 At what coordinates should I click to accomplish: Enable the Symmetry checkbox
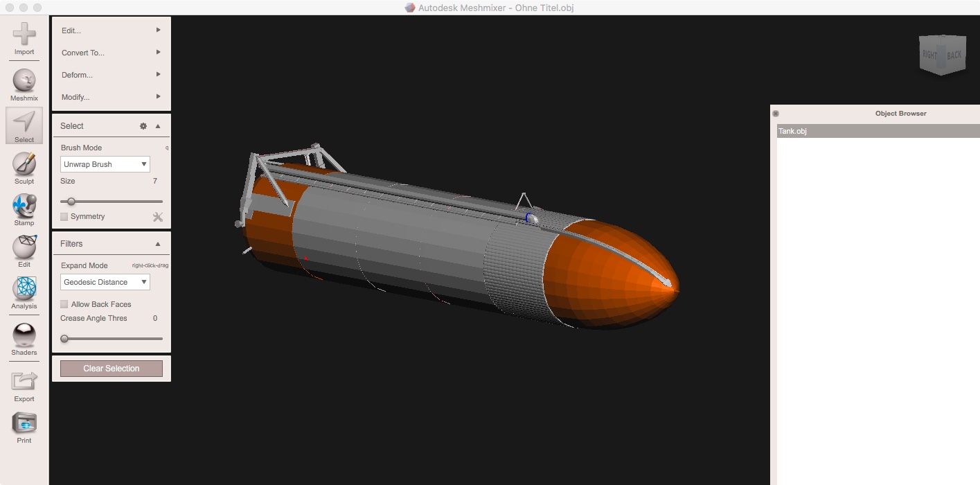64,216
